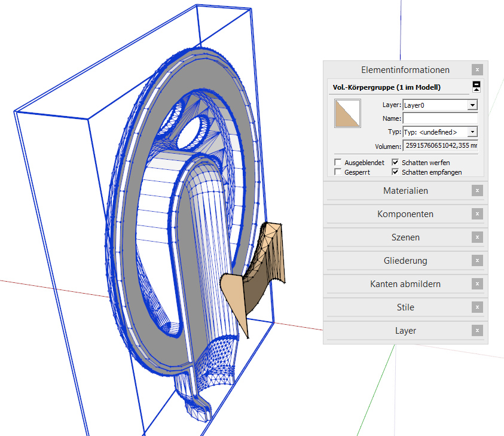Disable the Schatten werfen checkbox

coord(395,163)
